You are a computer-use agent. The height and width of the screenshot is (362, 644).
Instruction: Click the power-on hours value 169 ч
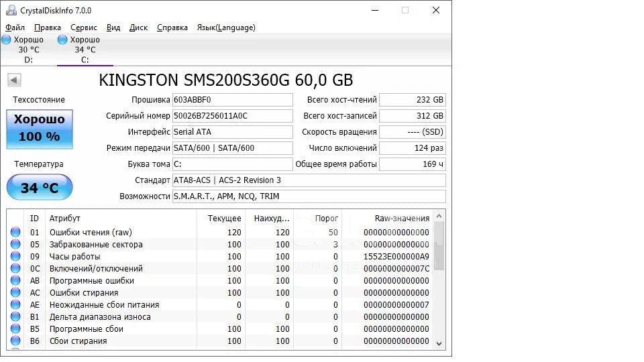click(413, 164)
